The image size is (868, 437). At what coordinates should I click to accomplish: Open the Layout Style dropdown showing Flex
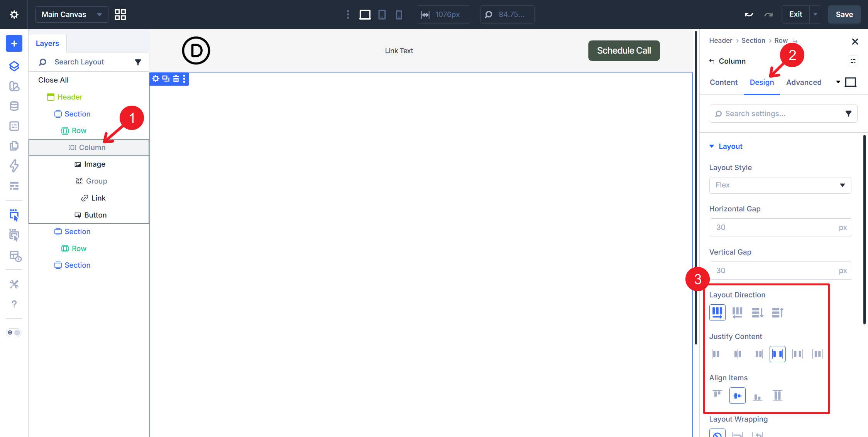780,185
